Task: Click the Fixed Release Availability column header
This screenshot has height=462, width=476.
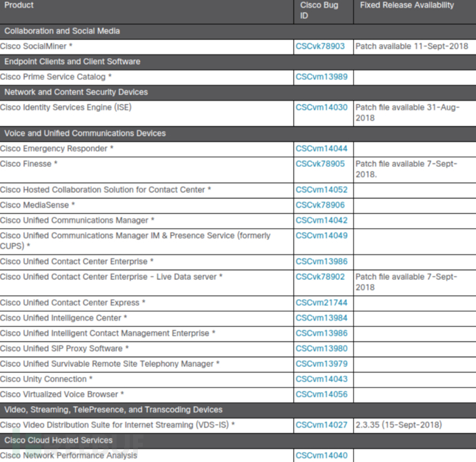Action: pyautogui.click(x=407, y=6)
